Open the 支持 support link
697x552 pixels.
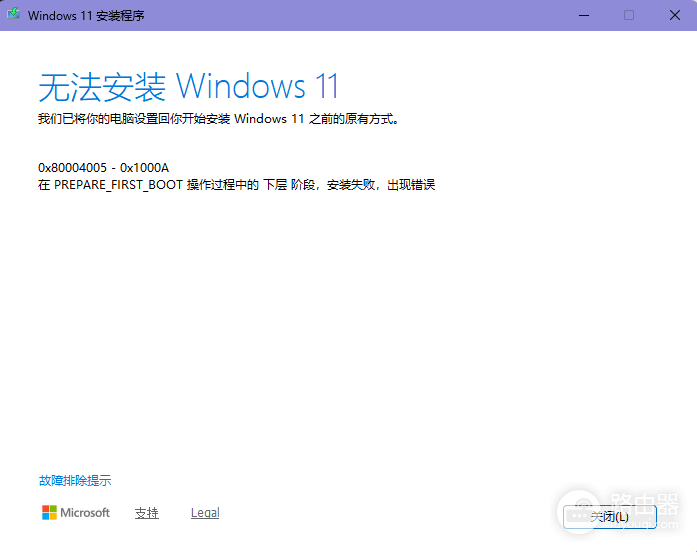(x=147, y=513)
